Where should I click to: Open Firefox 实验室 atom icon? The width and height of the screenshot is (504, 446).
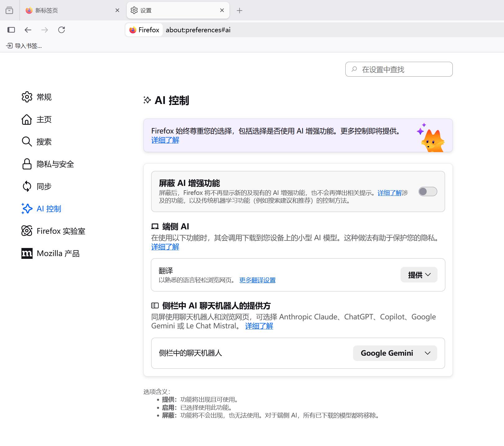27,231
